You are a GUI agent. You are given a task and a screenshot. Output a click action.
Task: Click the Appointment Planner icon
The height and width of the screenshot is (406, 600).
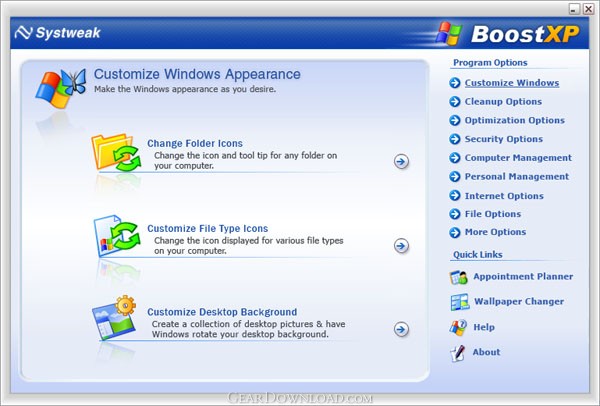pos(458,277)
